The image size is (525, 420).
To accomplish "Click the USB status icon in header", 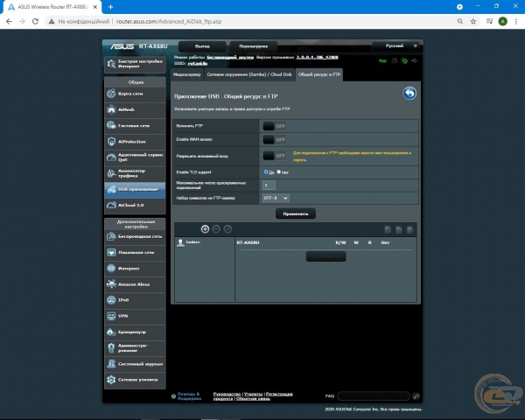I will click(415, 60).
